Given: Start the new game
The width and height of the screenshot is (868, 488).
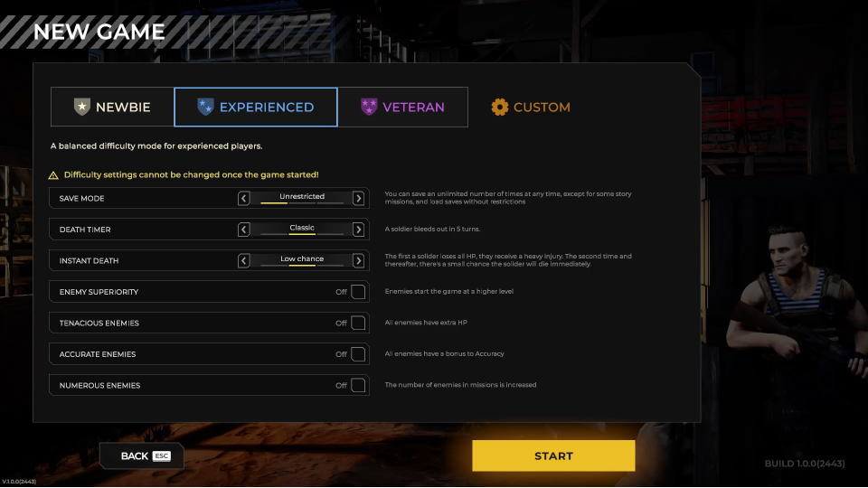Looking at the screenshot, I should point(553,456).
